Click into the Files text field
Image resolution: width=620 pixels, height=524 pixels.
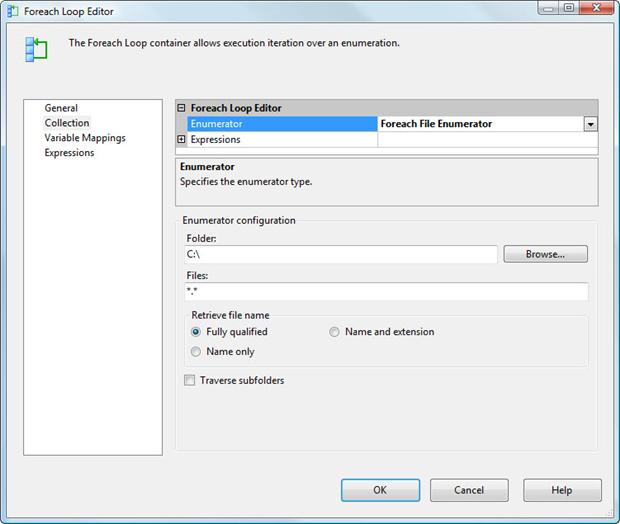coord(386,292)
